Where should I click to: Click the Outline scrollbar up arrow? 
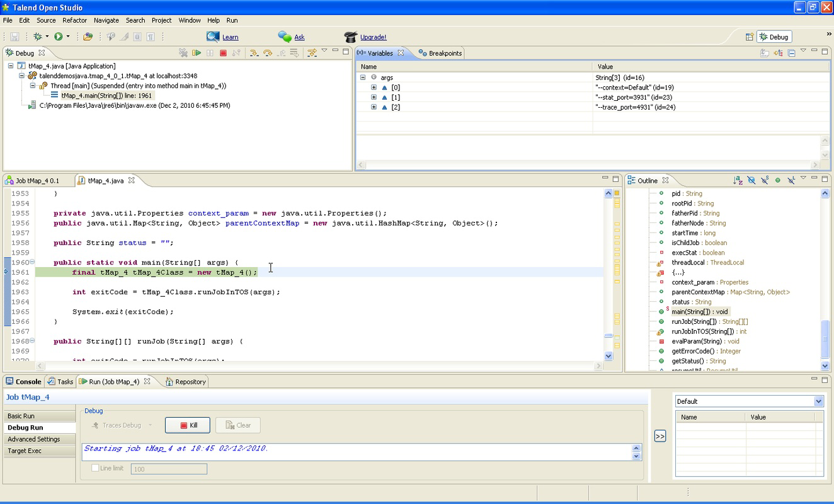coord(825,193)
